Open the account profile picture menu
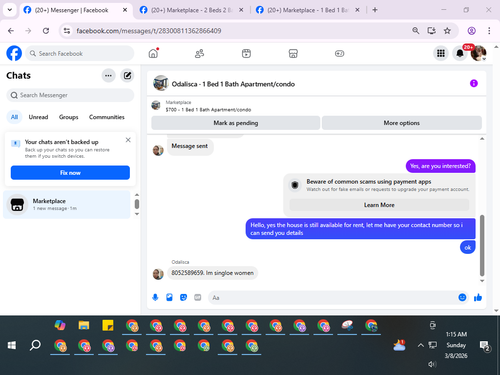This screenshot has width=500, height=375. (x=478, y=53)
